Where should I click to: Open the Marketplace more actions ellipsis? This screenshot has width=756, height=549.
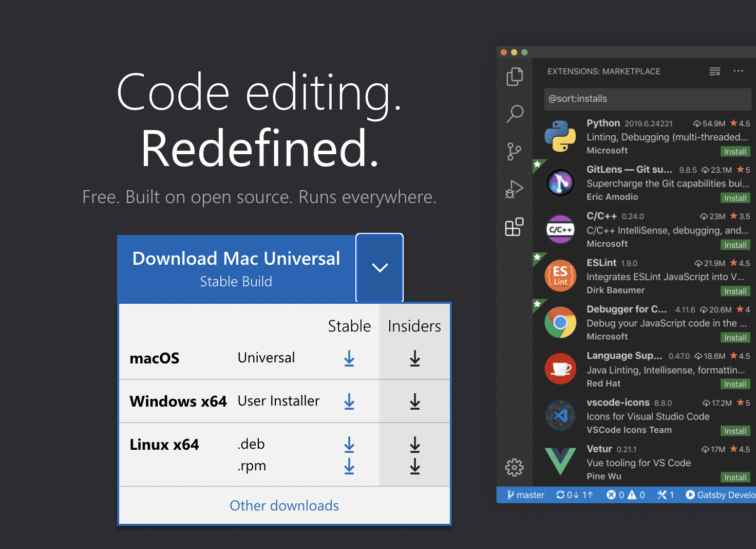click(x=739, y=71)
